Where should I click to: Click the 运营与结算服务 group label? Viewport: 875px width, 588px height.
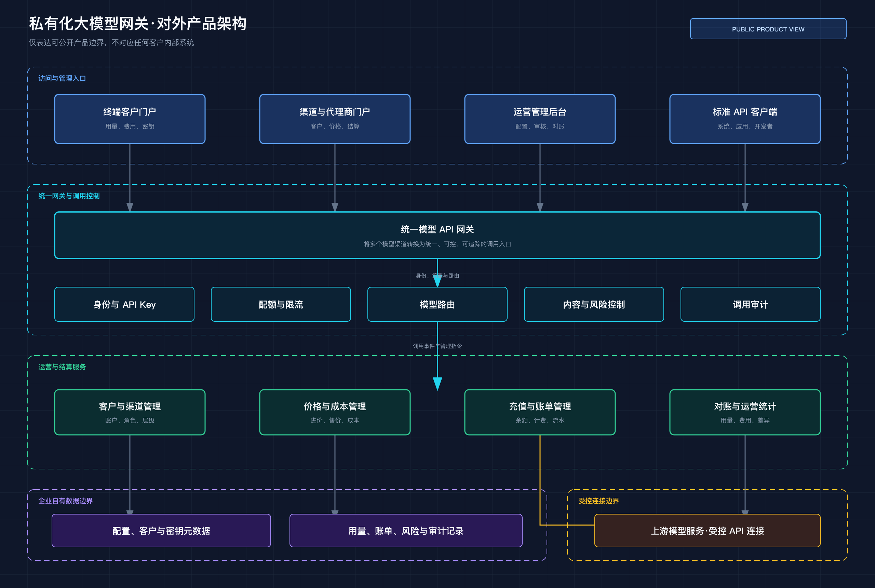tap(62, 367)
